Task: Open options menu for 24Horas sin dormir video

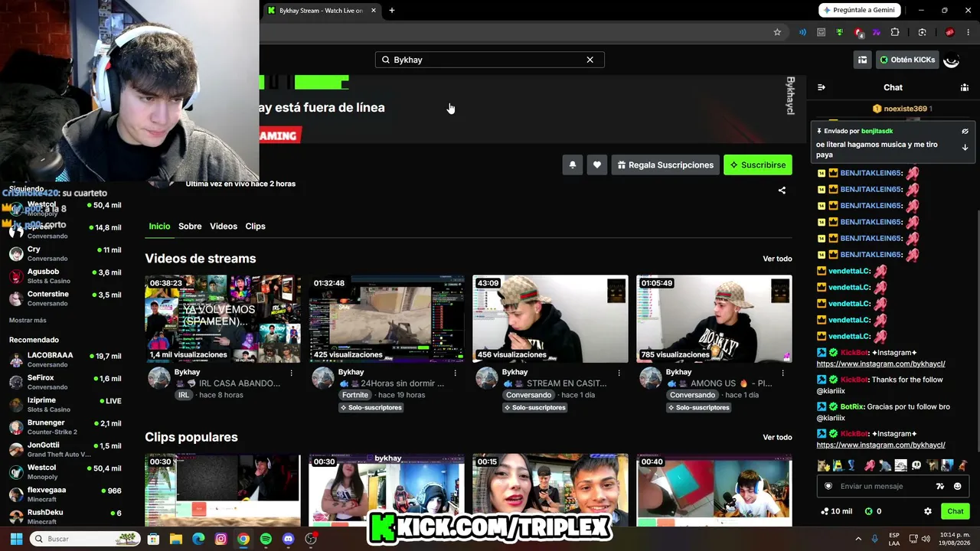Action: coord(455,373)
